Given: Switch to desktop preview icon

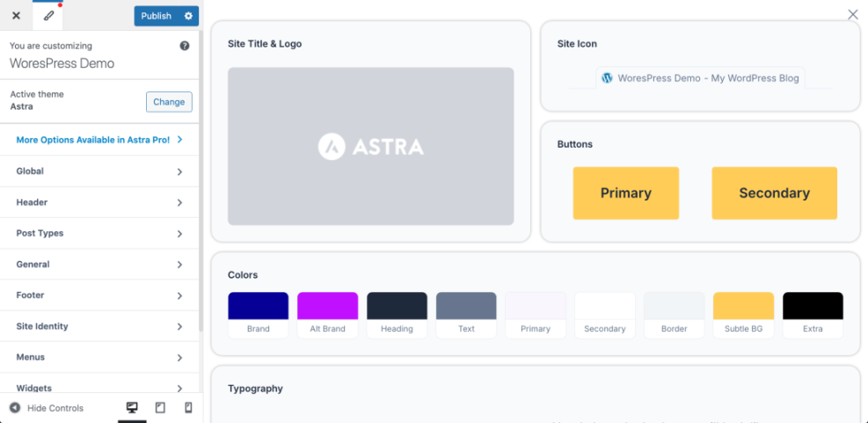Looking at the screenshot, I should [132, 407].
